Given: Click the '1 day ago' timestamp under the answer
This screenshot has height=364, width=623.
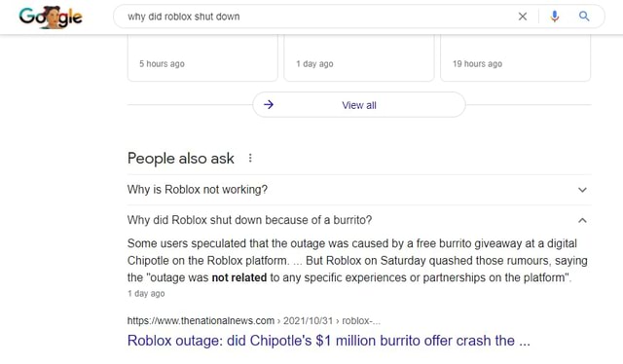Looking at the screenshot, I should (x=146, y=294).
